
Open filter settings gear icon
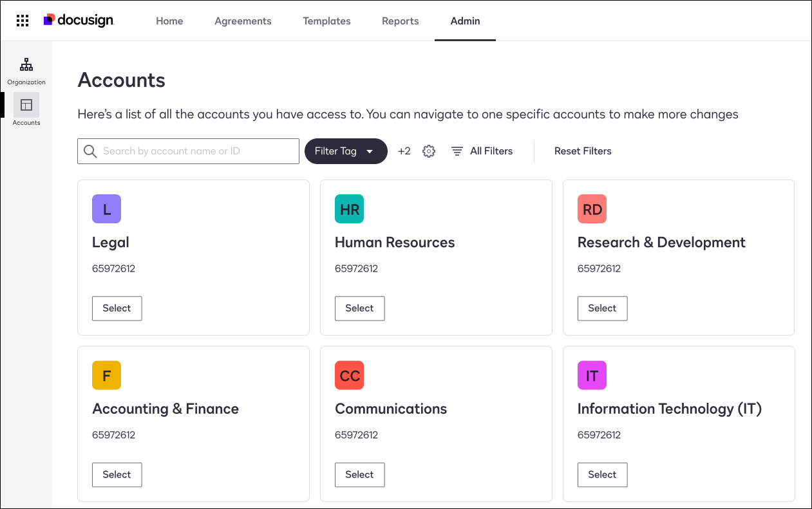coord(429,151)
